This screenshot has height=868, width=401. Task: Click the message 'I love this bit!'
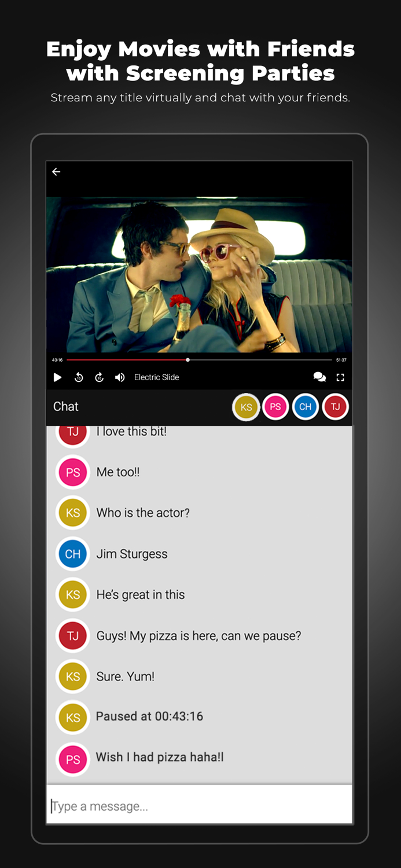(x=131, y=432)
